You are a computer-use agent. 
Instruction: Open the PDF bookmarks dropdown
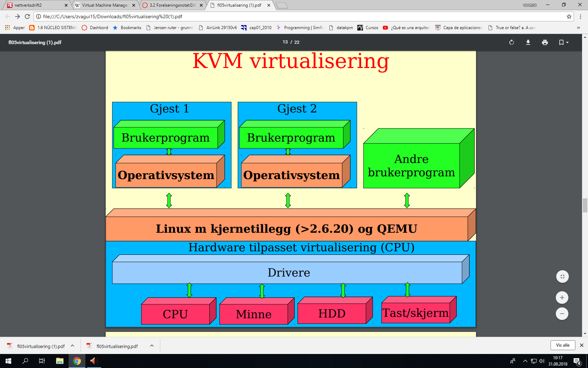[x=563, y=42]
